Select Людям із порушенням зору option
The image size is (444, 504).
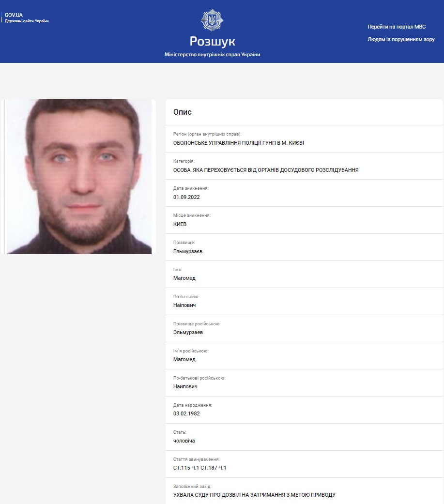[x=401, y=39]
